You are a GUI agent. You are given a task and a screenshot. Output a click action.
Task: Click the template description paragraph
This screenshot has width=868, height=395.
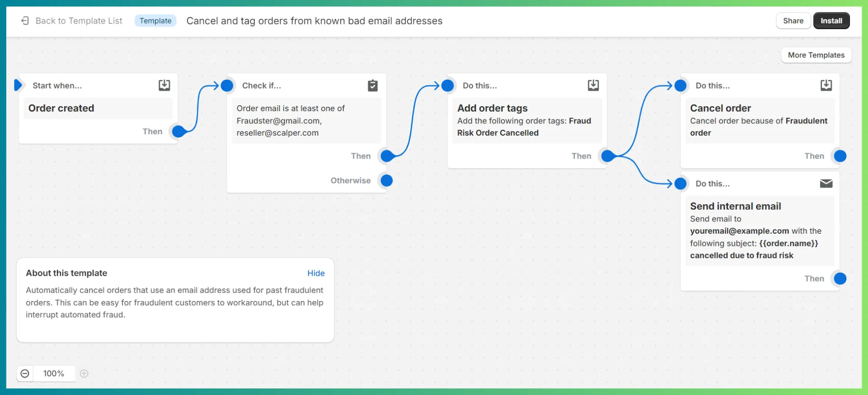(175, 302)
